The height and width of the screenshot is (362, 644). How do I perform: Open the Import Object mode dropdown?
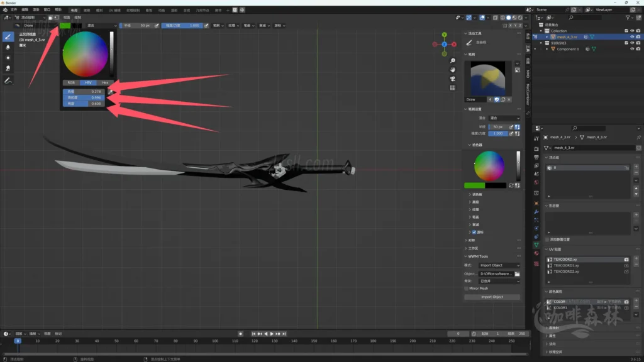click(x=499, y=265)
